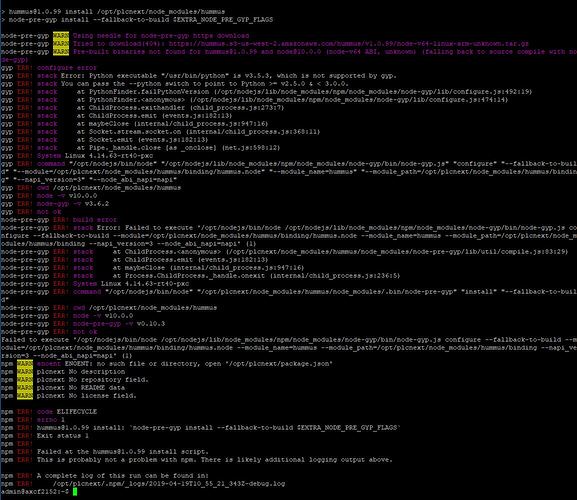Open the amazonaws.com hummus tarball download URL
The height and width of the screenshot is (500, 577).
tap(348, 44)
